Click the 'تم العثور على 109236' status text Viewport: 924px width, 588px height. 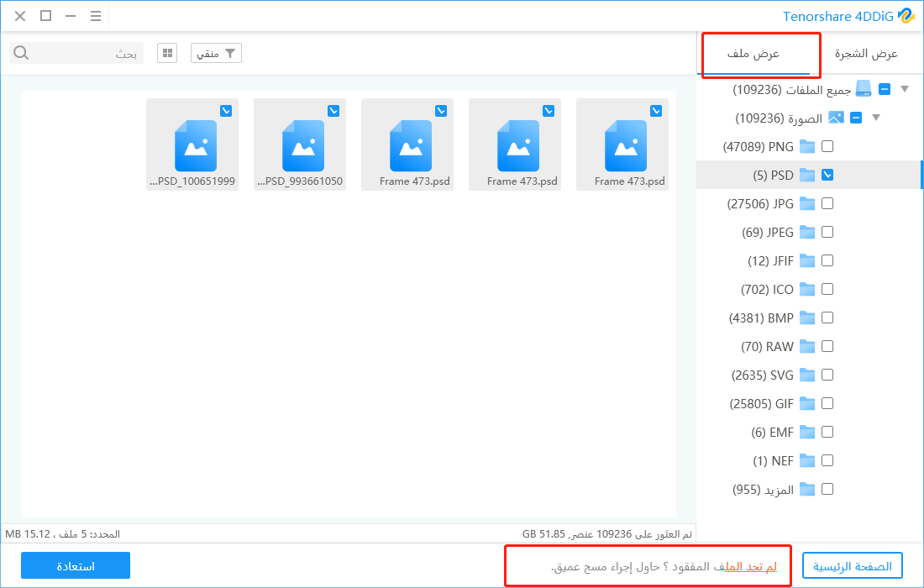tap(644, 534)
